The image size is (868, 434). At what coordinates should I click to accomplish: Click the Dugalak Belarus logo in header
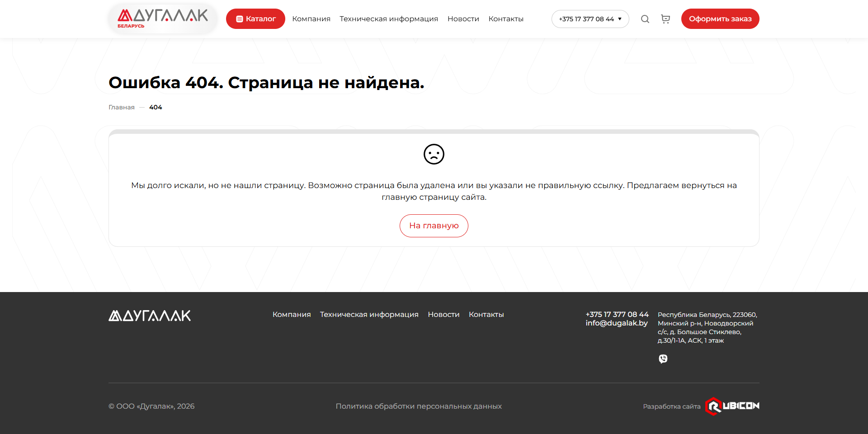(x=162, y=19)
